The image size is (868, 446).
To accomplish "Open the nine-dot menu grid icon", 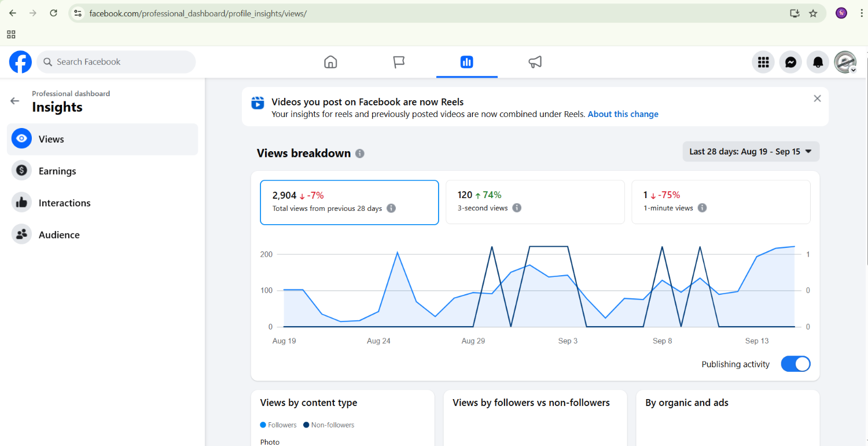I will (x=763, y=62).
